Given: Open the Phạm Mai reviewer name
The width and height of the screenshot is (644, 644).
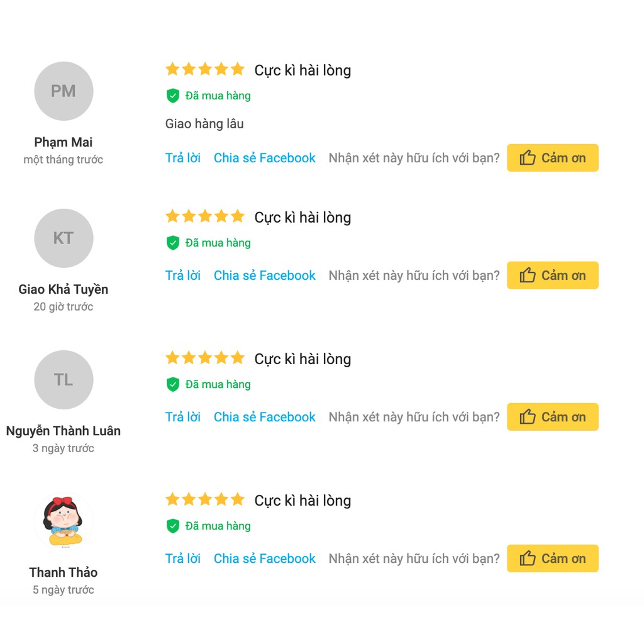Looking at the screenshot, I should click(64, 142).
